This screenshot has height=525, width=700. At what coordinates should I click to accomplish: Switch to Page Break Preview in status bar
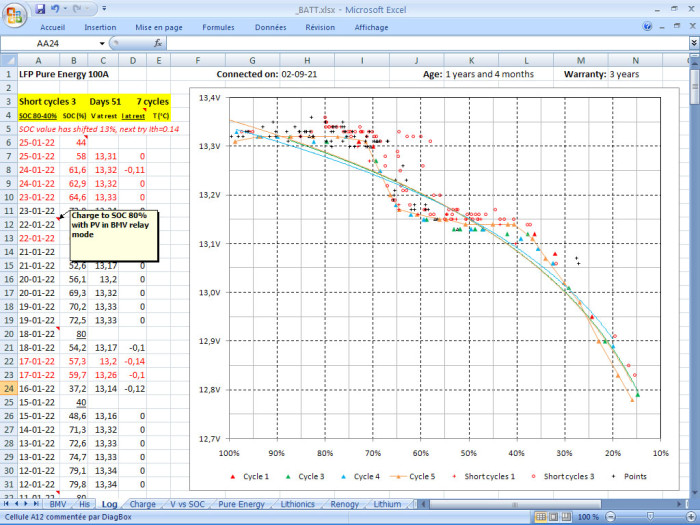click(566, 517)
